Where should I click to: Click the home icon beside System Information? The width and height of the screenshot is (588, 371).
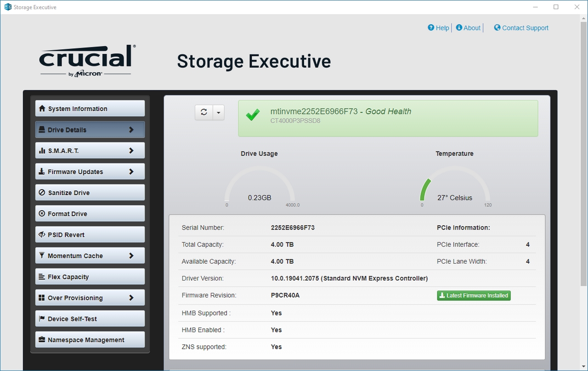click(42, 109)
